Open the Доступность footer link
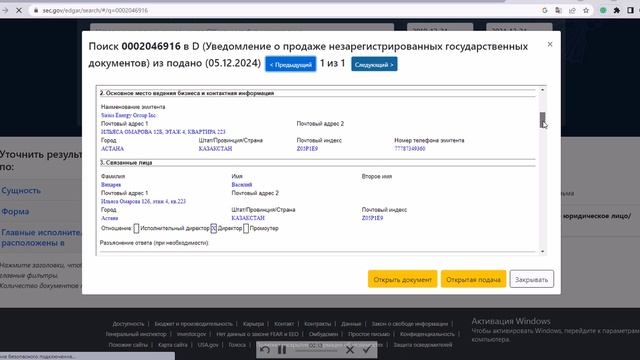The width and height of the screenshot is (640, 360). 128,324
